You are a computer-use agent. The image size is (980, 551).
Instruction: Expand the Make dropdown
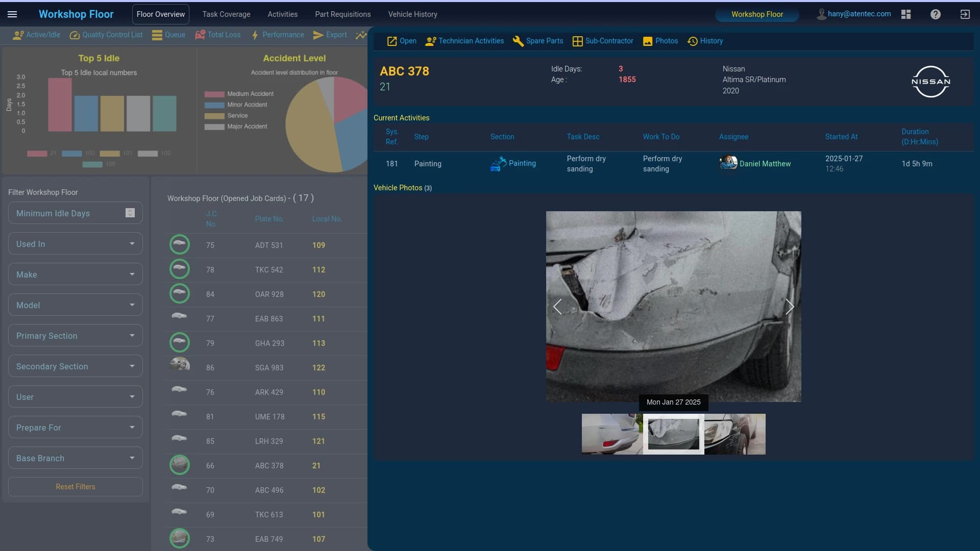[76, 274]
